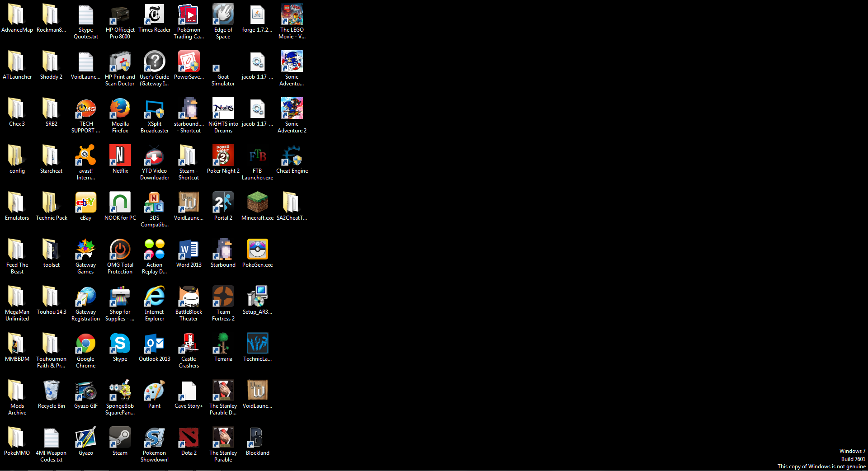Image resolution: width=868 pixels, height=471 pixels.
Task: Select the Poker Night 2 shortcut
Action: pyautogui.click(x=223, y=156)
